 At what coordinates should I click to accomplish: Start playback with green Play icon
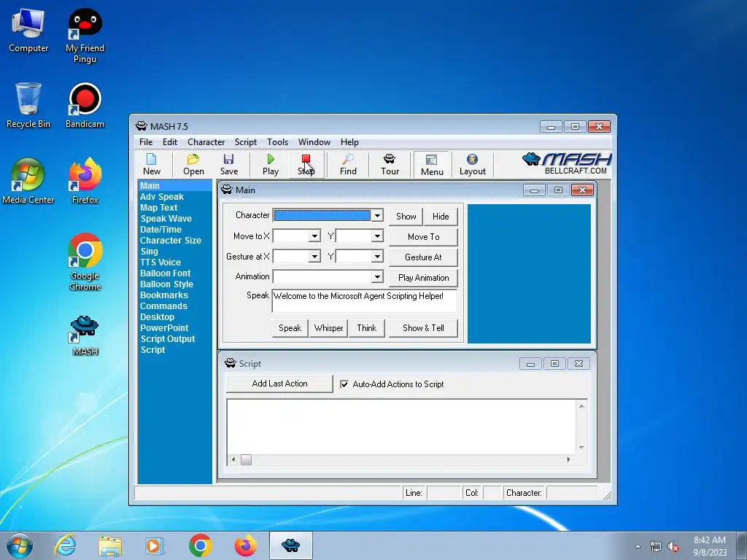point(271,165)
